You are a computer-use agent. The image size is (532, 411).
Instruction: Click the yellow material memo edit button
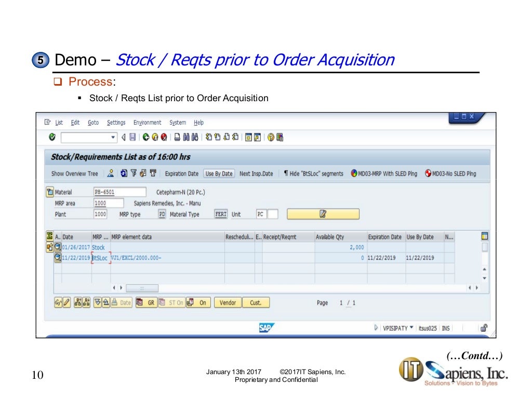point(323,214)
